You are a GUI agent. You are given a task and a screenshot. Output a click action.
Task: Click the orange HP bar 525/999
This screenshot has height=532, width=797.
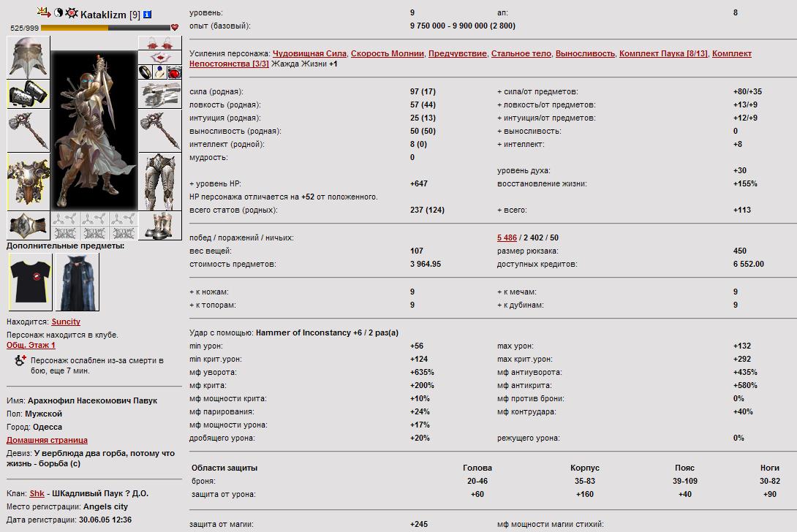(x=106, y=28)
